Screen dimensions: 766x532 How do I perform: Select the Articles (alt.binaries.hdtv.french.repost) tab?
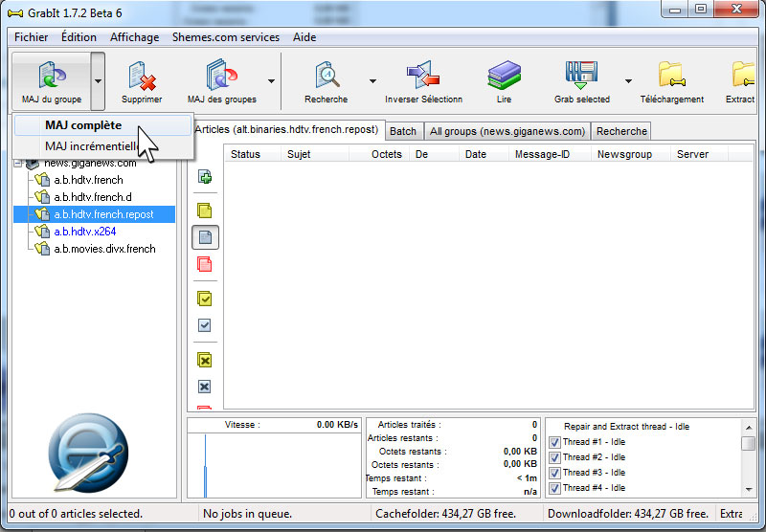pos(286,129)
